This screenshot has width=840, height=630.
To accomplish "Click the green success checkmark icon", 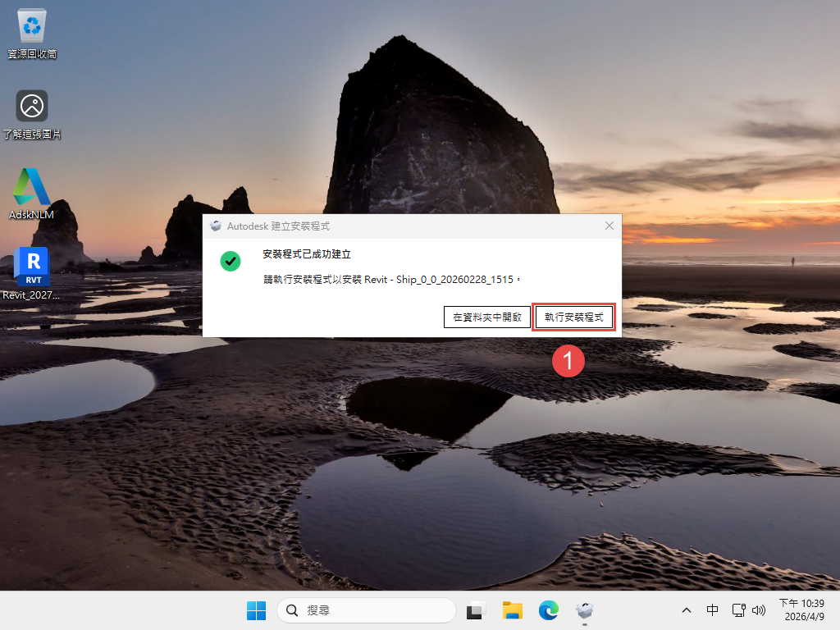I will (231, 262).
